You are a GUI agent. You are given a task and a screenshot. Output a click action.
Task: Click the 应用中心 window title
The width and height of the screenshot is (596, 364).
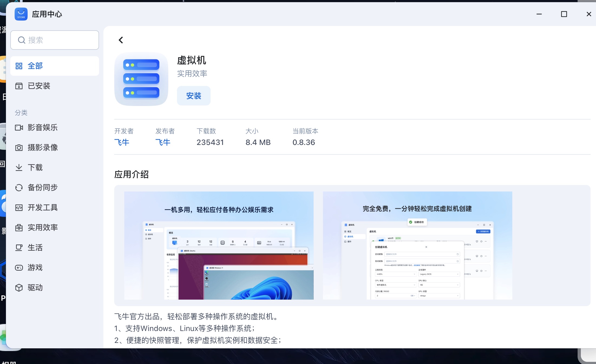point(47,14)
